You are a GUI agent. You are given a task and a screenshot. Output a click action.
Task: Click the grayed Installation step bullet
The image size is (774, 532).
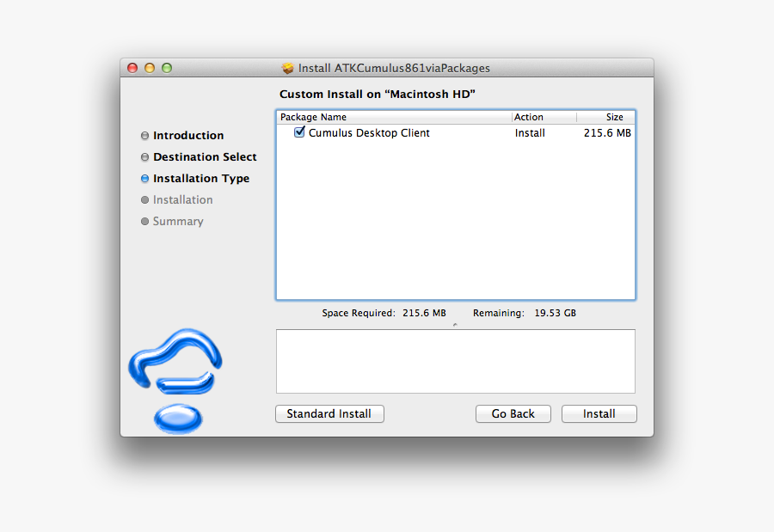tap(144, 199)
